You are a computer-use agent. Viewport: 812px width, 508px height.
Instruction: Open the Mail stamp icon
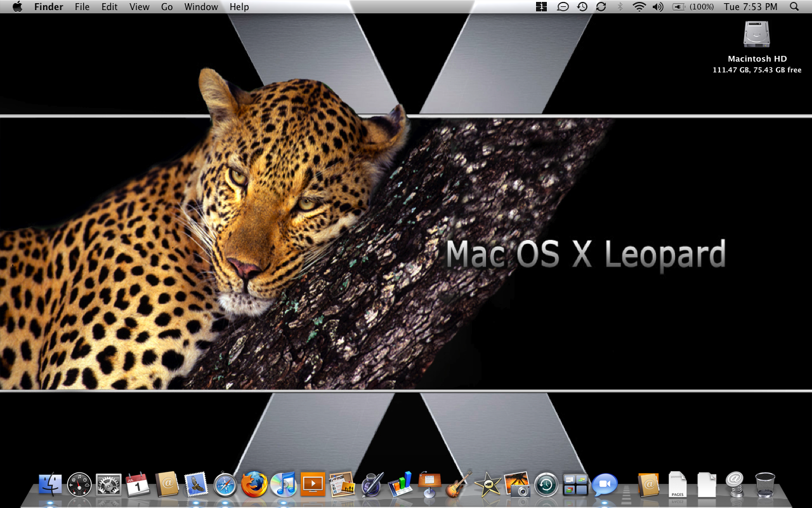(196, 485)
